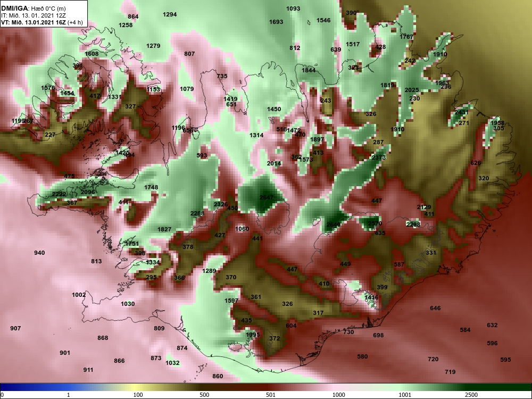
Task: Click the 1279 value
Action: point(153,46)
